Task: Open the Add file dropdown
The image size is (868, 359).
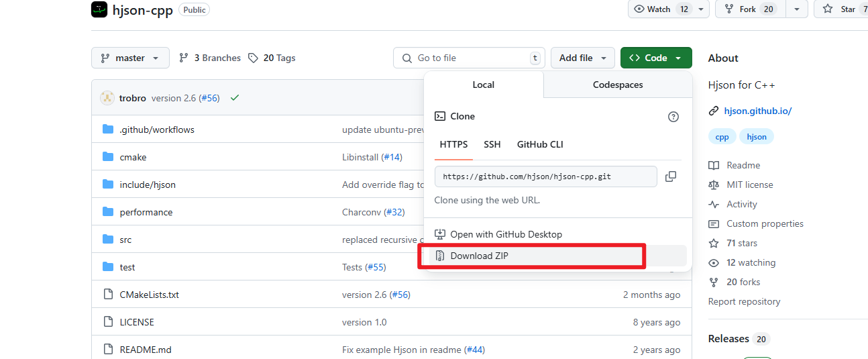Action: click(583, 58)
